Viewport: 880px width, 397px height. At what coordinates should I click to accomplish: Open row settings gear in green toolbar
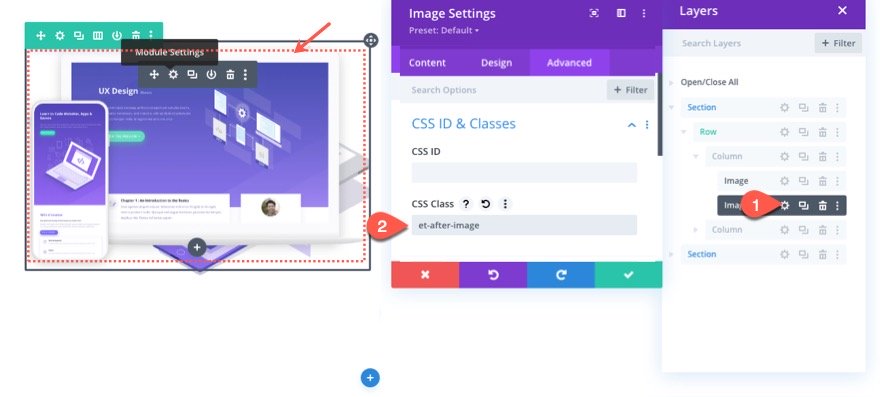59,35
